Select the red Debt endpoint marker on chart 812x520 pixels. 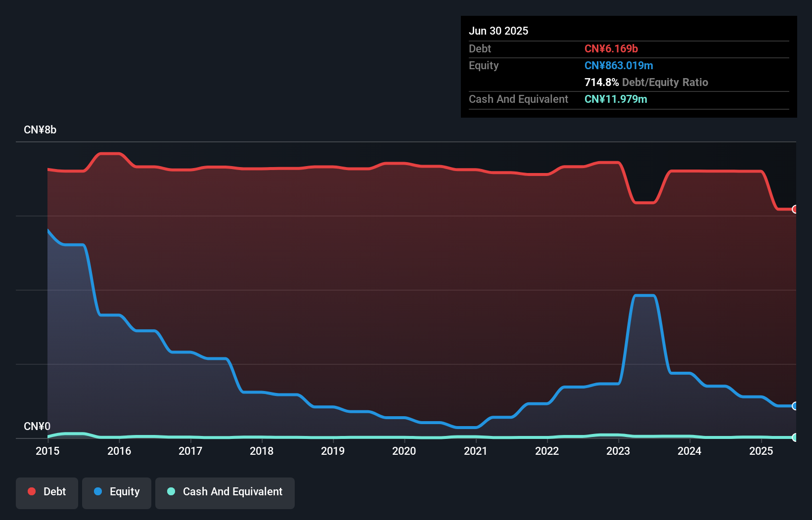[795, 209]
